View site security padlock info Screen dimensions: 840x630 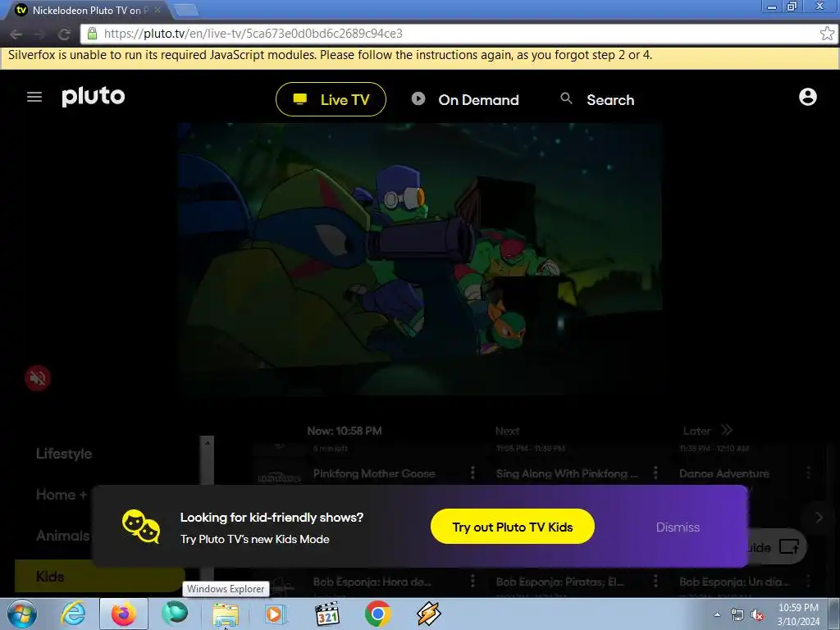click(x=92, y=34)
